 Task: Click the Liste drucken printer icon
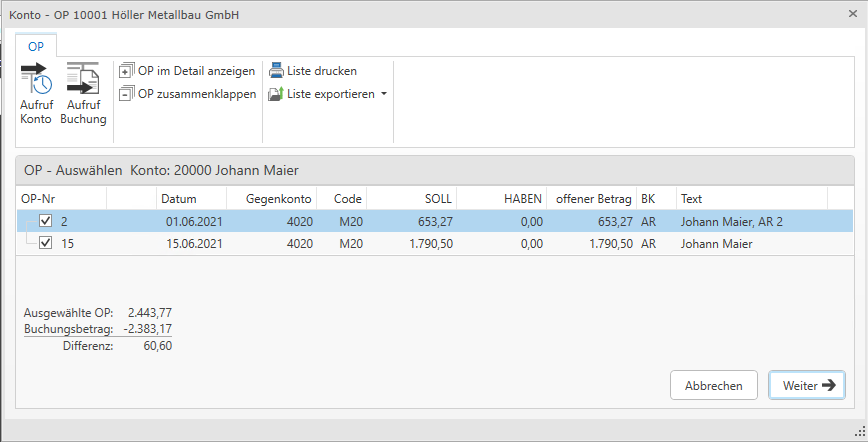tap(276, 71)
